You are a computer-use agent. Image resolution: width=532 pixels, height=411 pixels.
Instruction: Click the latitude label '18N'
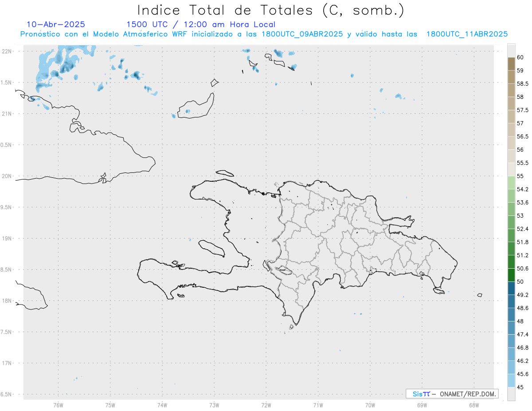pyautogui.click(x=7, y=301)
